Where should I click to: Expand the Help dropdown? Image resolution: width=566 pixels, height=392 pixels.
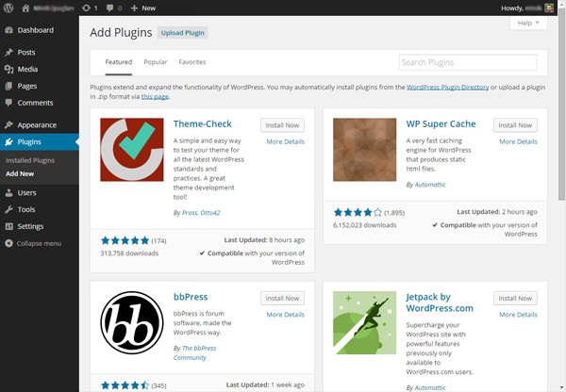coord(528,23)
